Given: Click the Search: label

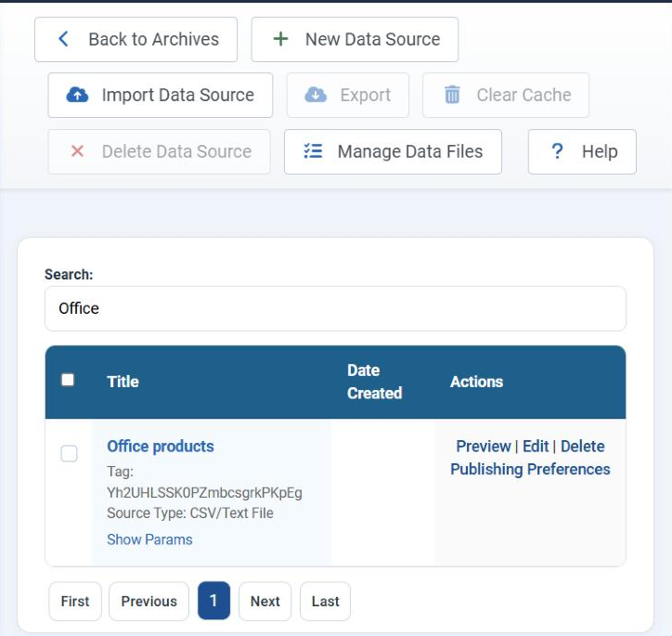Looking at the screenshot, I should pyautogui.click(x=69, y=274).
